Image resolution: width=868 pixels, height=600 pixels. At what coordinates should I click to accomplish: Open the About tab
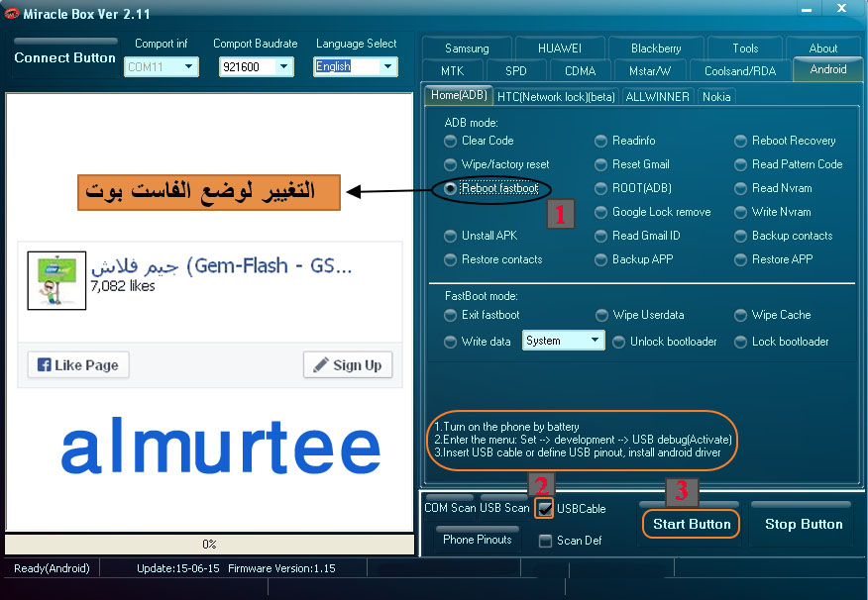(x=823, y=49)
